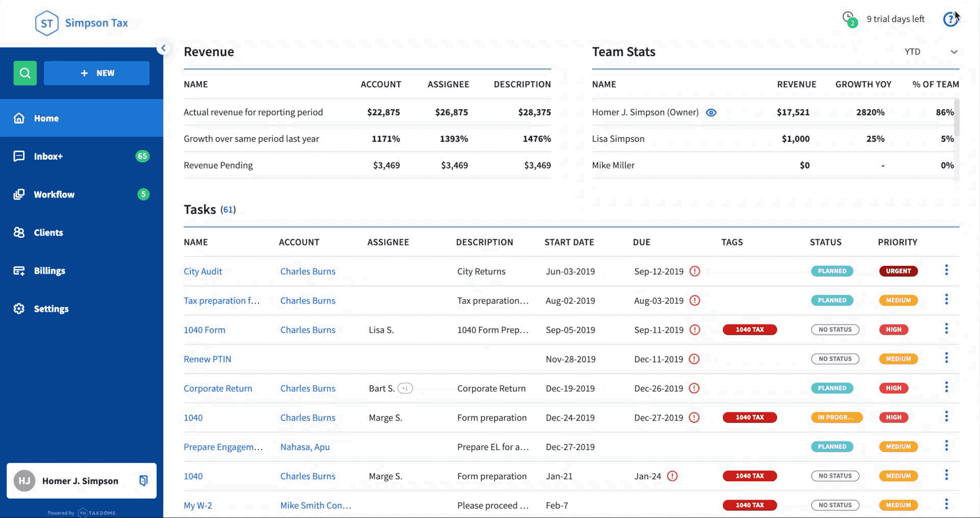980x518 pixels.
Task: Expand the +1 assignee badge next to Bart S.
Action: (x=405, y=388)
